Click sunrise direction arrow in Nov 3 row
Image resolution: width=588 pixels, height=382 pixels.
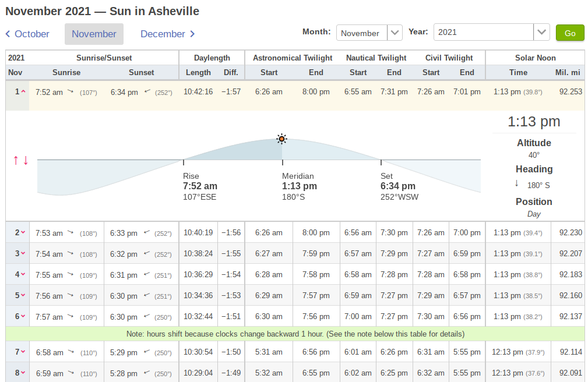pos(71,253)
